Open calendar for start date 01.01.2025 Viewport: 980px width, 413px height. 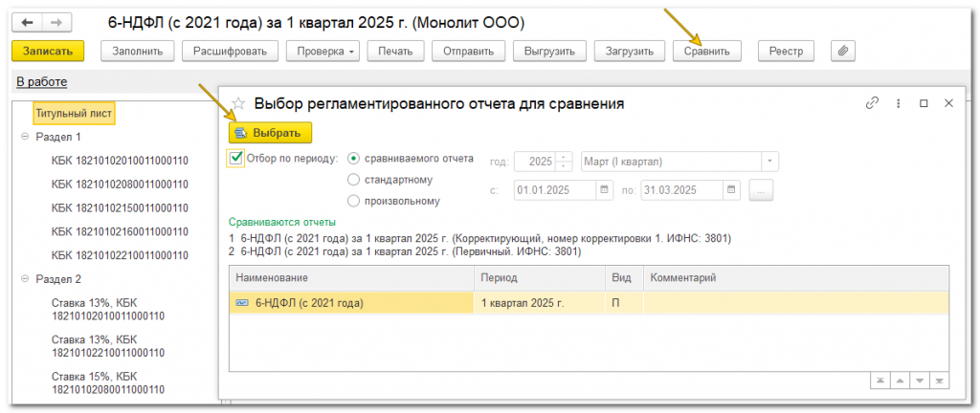[605, 190]
